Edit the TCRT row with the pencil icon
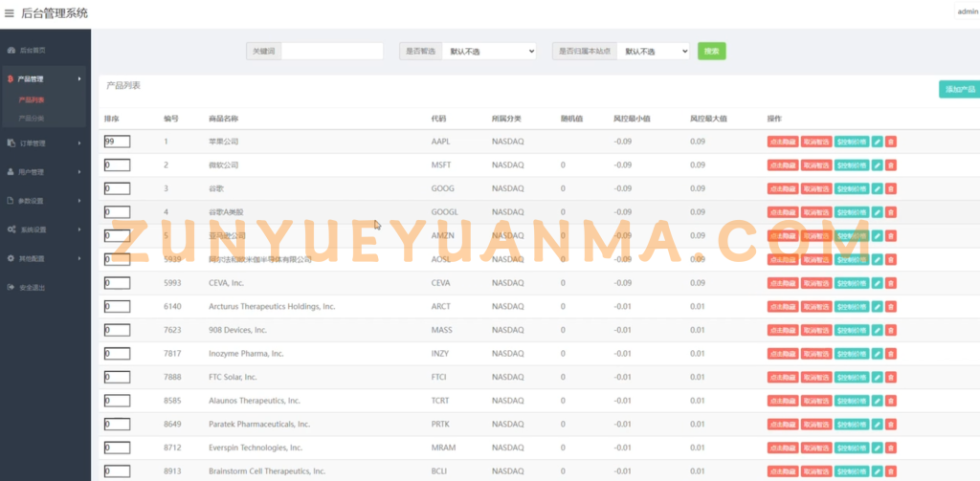This screenshot has width=980, height=481. click(878, 401)
